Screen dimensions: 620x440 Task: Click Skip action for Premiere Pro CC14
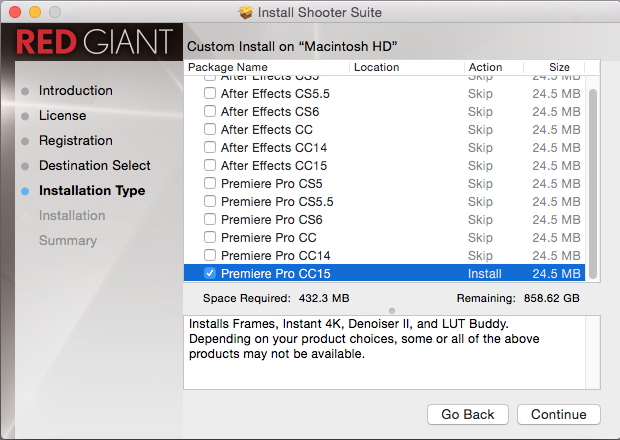tap(480, 256)
